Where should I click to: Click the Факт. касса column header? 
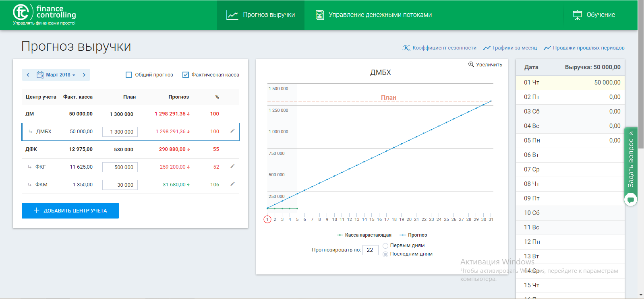coord(78,97)
